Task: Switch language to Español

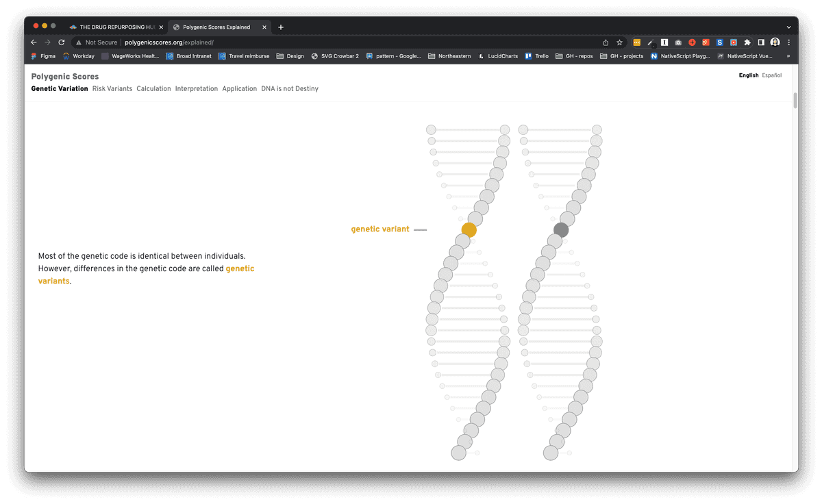Action: pos(771,75)
